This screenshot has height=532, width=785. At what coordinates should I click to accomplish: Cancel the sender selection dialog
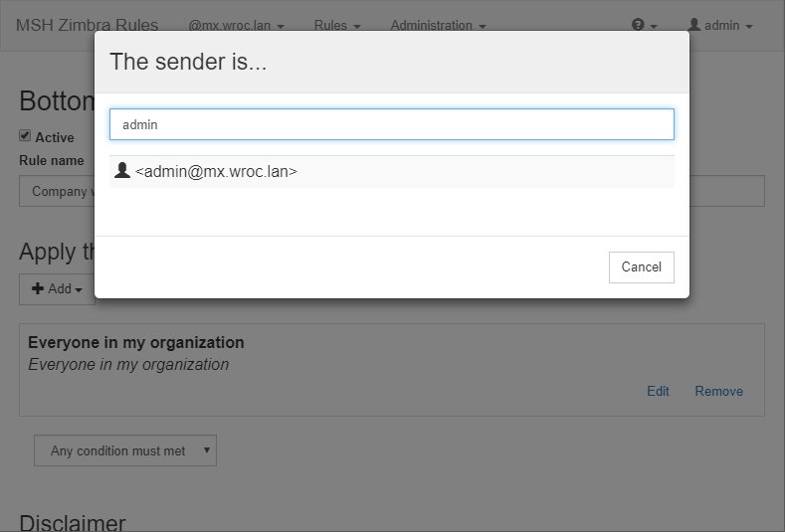click(x=642, y=267)
